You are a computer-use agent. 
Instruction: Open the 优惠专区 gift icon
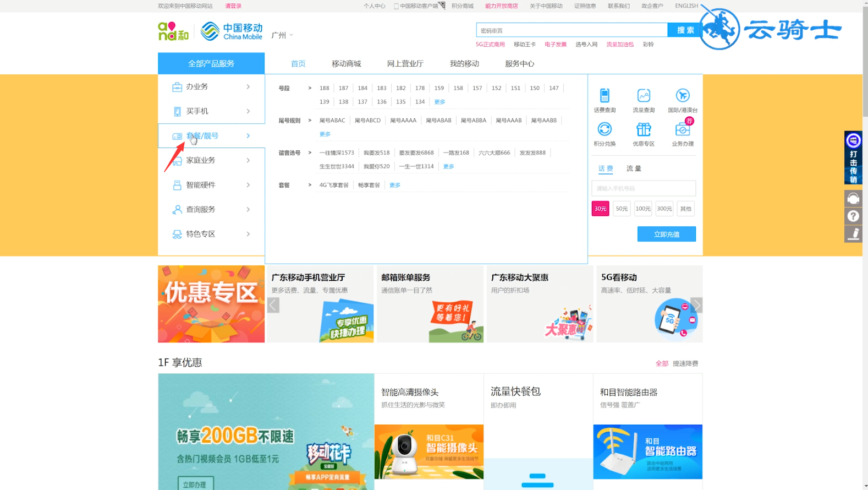(x=644, y=129)
